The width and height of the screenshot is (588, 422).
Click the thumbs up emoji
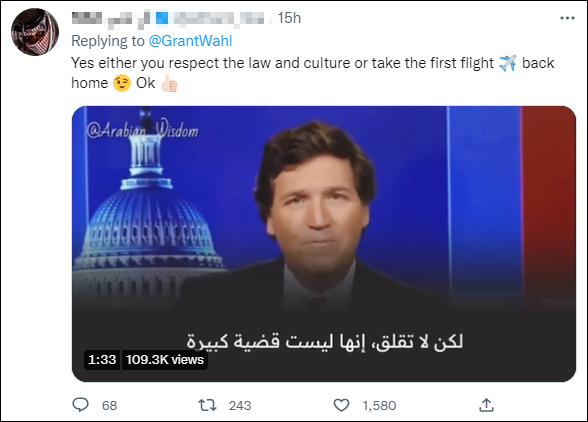169,83
